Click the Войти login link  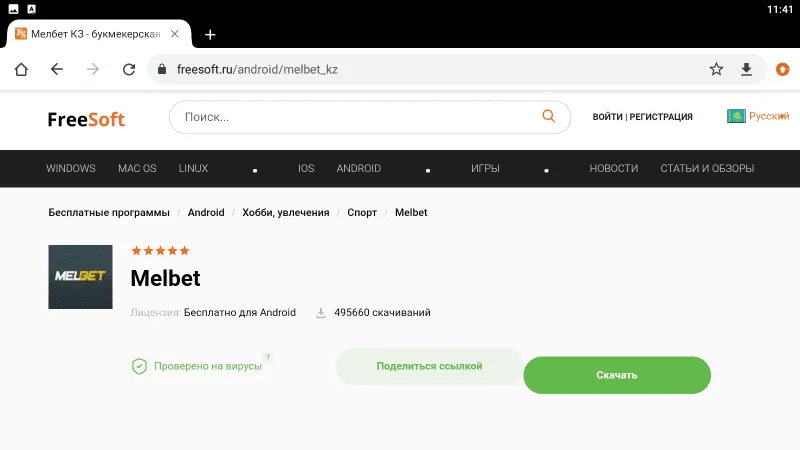pos(607,117)
